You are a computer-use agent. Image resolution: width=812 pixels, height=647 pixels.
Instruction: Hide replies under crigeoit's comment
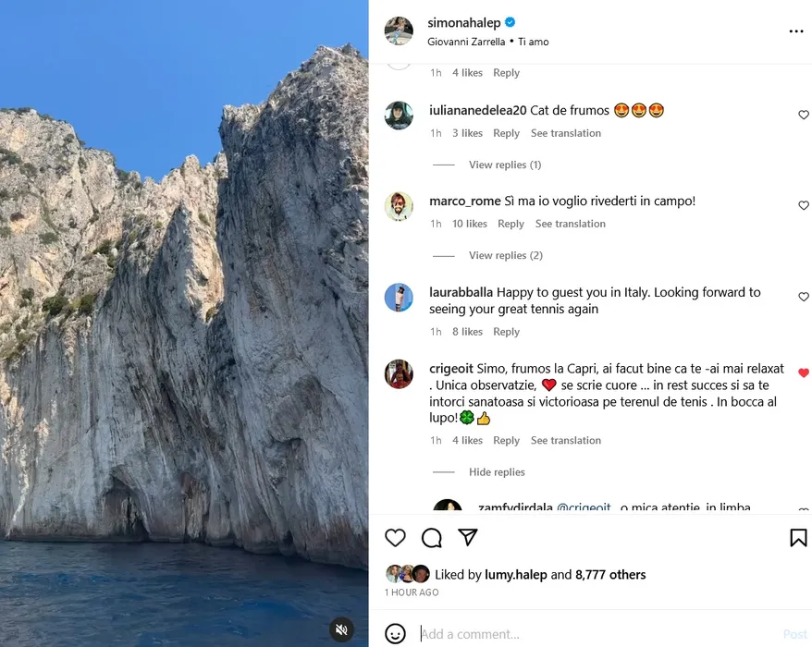pyautogui.click(x=497, y=472)
